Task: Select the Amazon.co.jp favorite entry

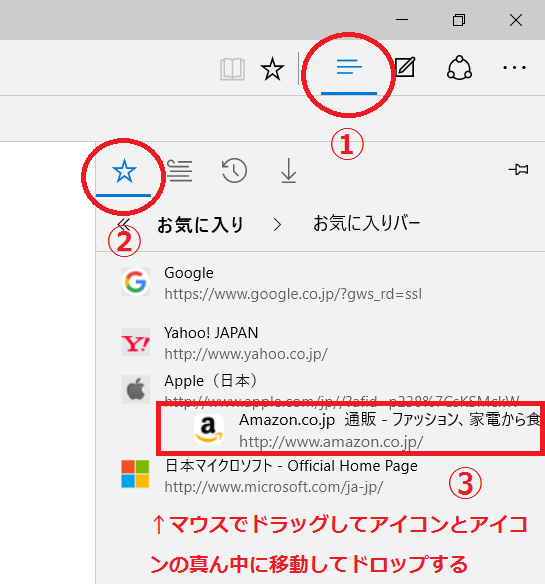Action: click(x=349, y=429)
